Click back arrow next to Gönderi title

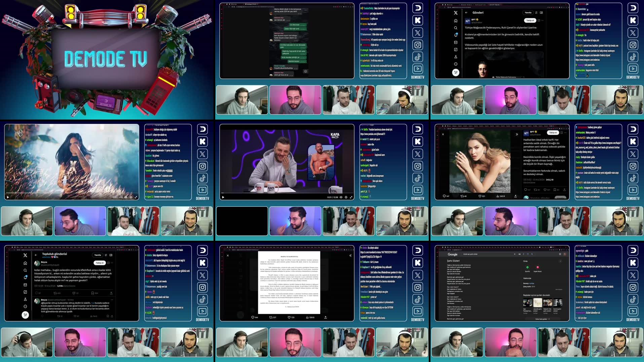(466, 12)
